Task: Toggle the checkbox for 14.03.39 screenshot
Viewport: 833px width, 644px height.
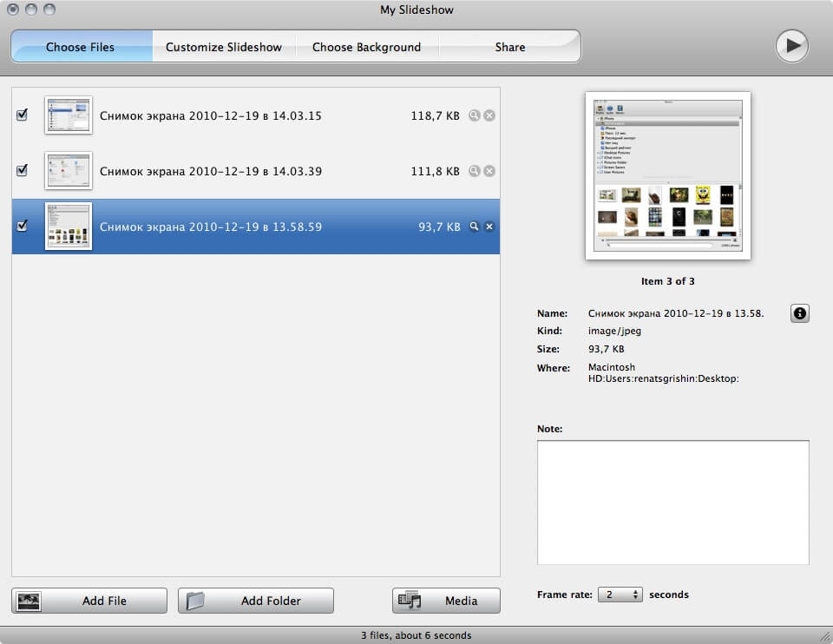Action: pos(22,171)
